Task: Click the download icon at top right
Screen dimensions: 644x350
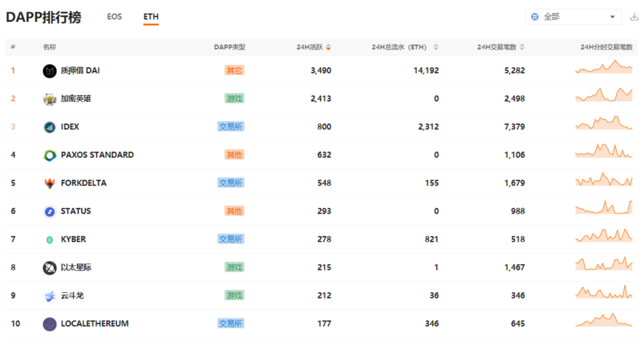Action: click(x=635, y=17)
